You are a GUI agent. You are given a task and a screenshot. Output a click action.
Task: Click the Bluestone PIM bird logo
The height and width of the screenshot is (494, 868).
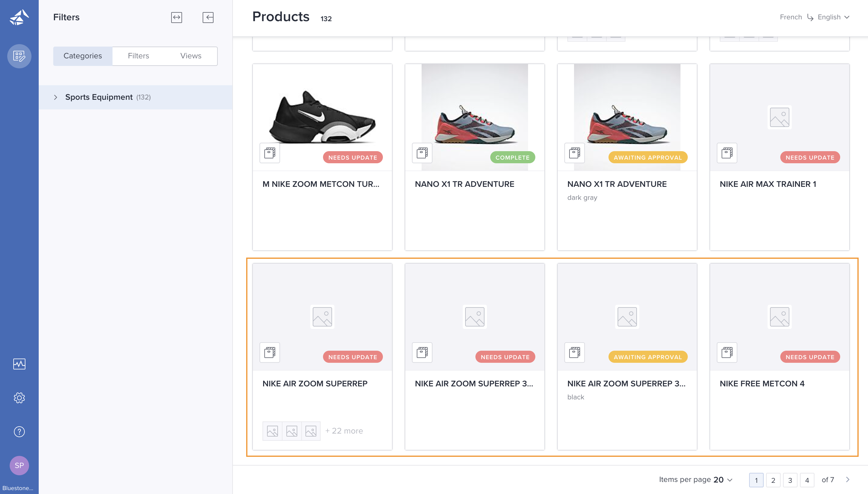point(19,17)
